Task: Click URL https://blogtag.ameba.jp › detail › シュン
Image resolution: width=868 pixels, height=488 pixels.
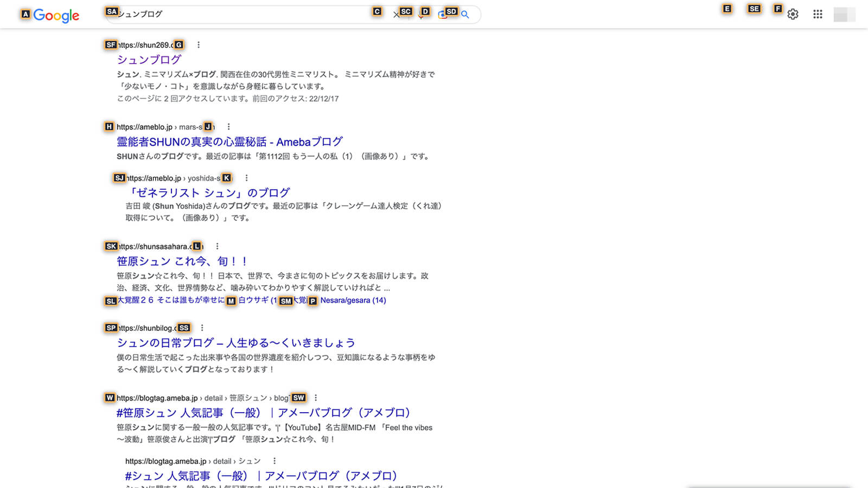Action: (x=193, y=461)
